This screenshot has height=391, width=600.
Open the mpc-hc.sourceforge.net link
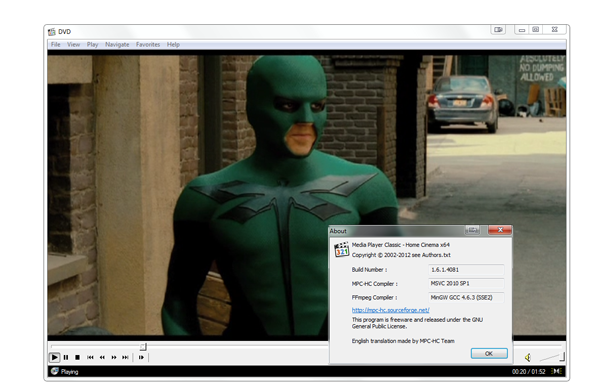tap(390, 310)
